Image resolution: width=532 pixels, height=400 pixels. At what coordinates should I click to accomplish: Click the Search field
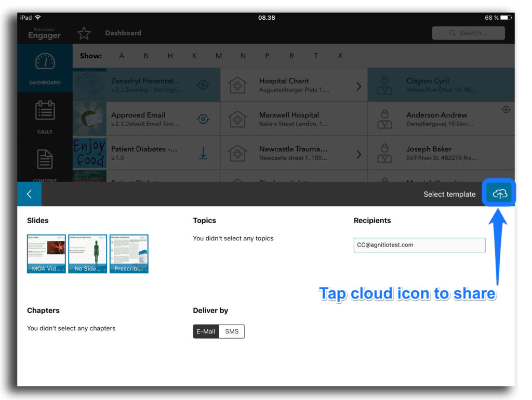[468, 33]
